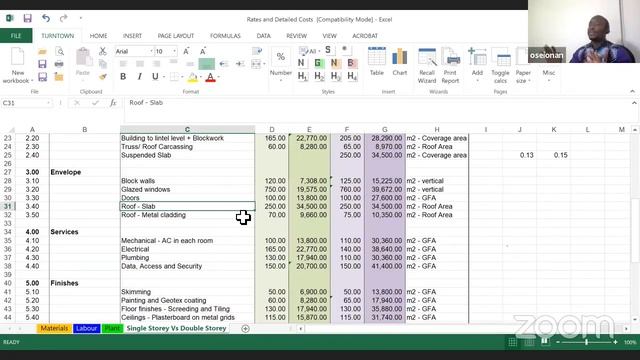
Task: Toggle Italic formatting
Action: tap(140, 76)
